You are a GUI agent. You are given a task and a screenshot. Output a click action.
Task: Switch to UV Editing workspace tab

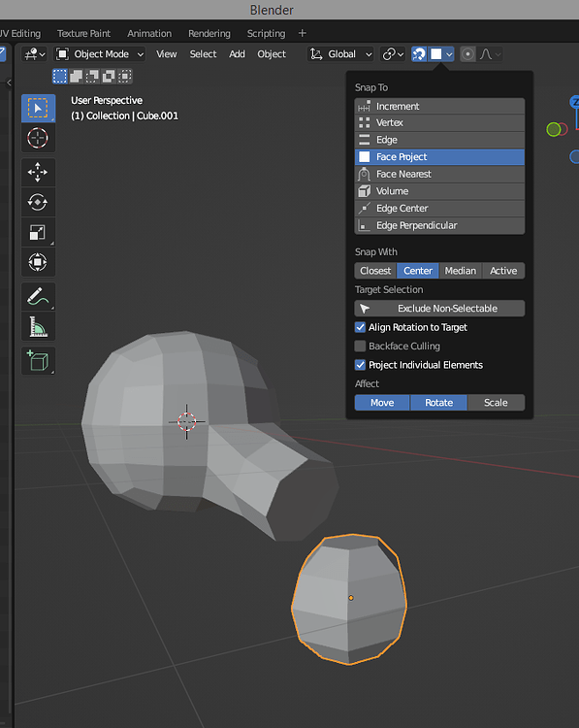20,33
